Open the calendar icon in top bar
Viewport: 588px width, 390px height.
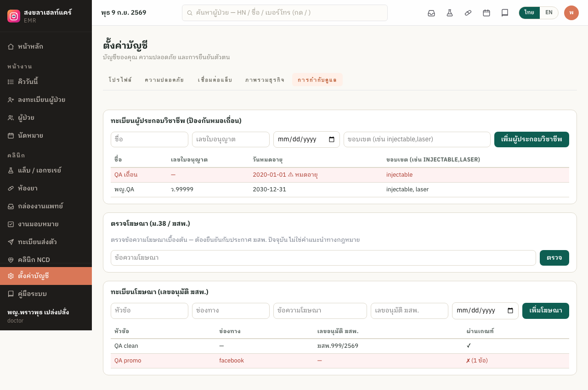pyautogui.click(x=486, y=13)
